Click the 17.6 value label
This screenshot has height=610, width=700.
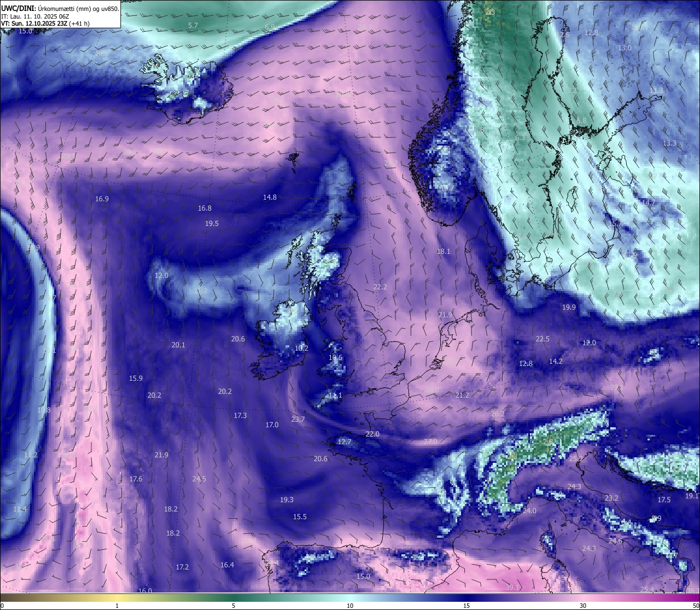[136, 479]
